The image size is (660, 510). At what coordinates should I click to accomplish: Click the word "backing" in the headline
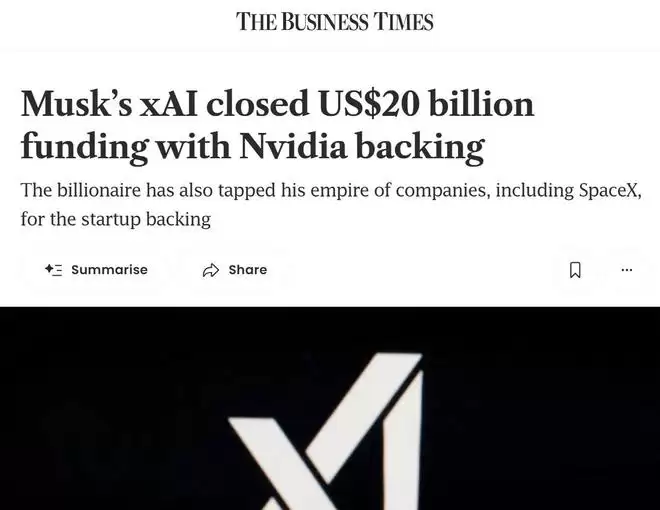click(422, 148)
